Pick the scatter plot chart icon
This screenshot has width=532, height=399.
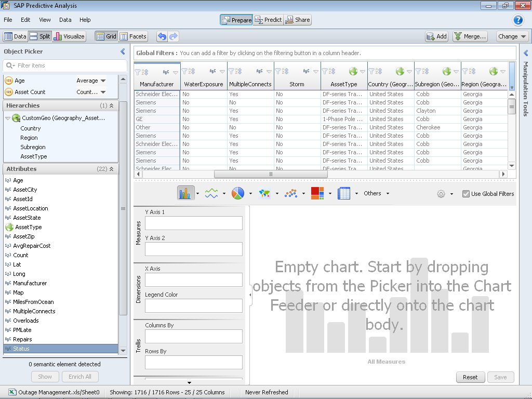291,193
